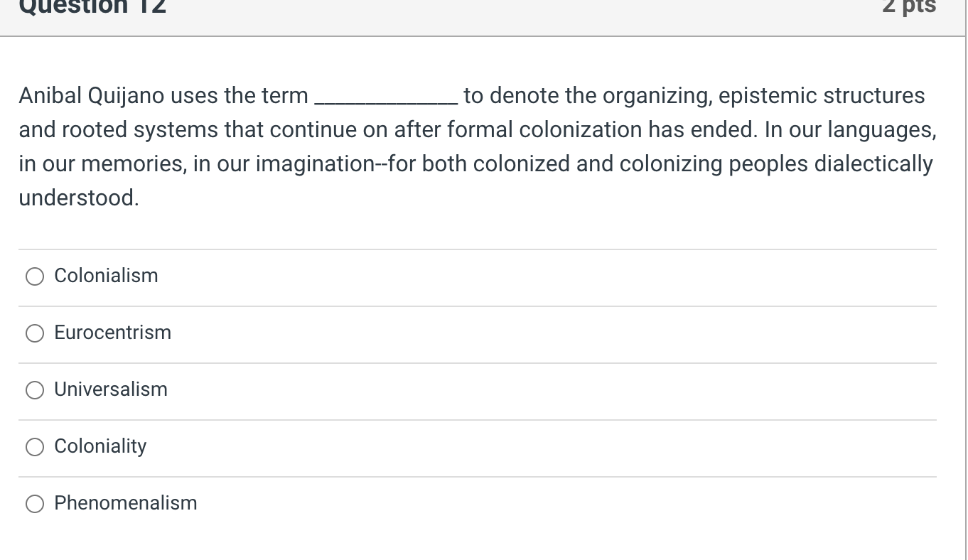Click the Coloniality answer label
This screenshot has width=968, height=560.
click(x=100, y=446)
